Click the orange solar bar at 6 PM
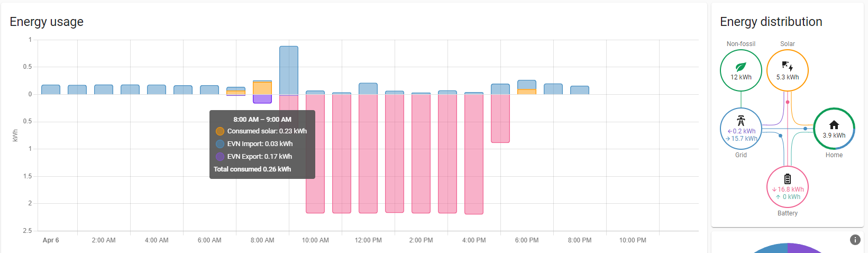The width and height of the screenshot is (868, 253). coord(527,92)
